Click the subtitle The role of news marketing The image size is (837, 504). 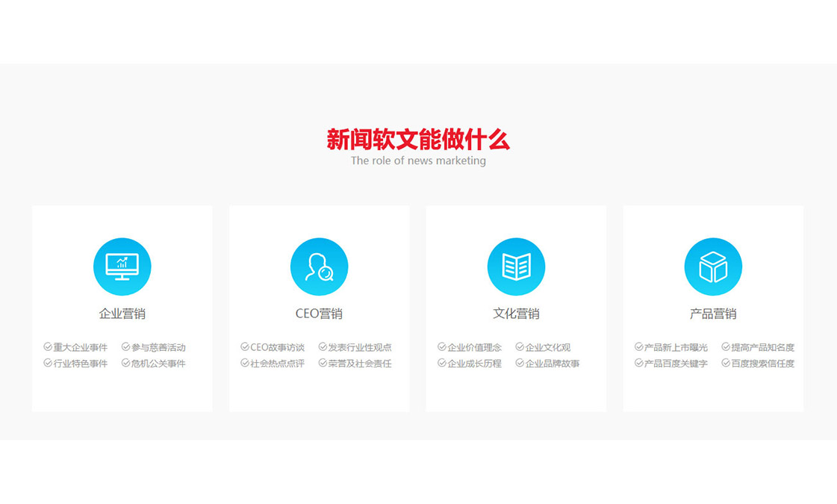coord(418,161)
